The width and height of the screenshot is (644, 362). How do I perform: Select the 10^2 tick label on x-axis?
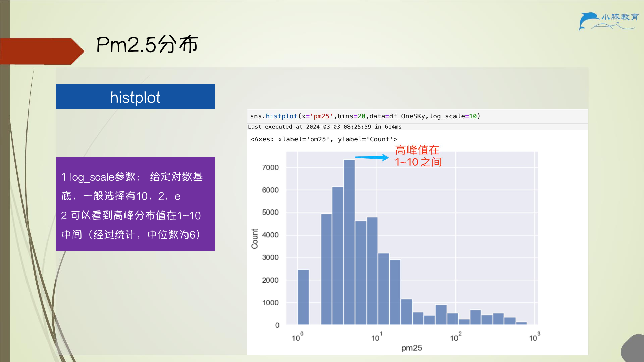[455, 337]
